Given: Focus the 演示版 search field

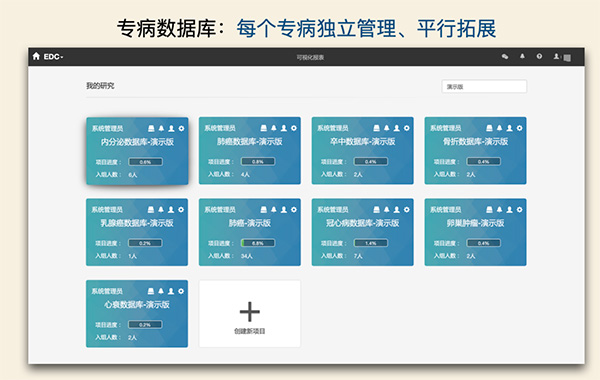Looking at the screenshot, I should [484, 86].
